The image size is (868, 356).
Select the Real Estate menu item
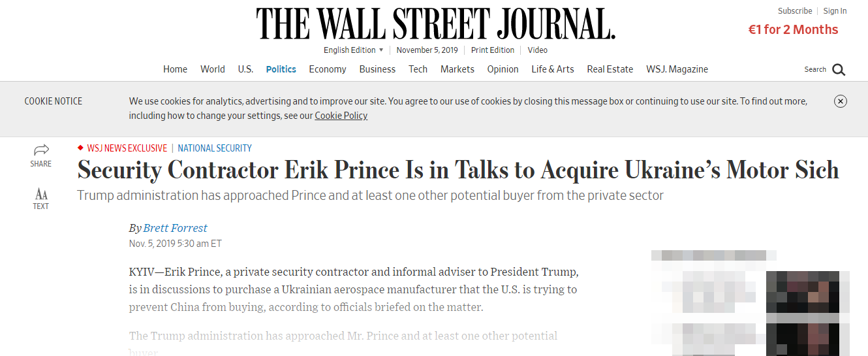click(x=610, y=69)
